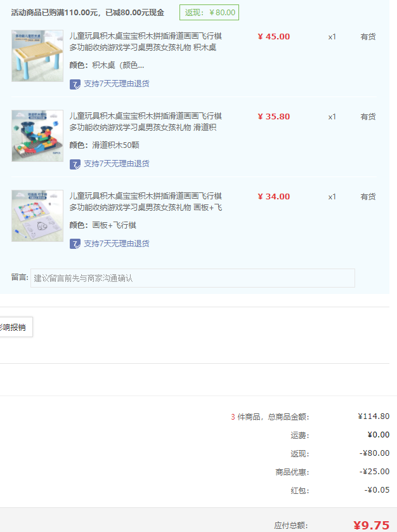Click the 有货 stock status of the ¥34.00 item
This screenshot has width=397, height=532.
(x=368, y=197)
